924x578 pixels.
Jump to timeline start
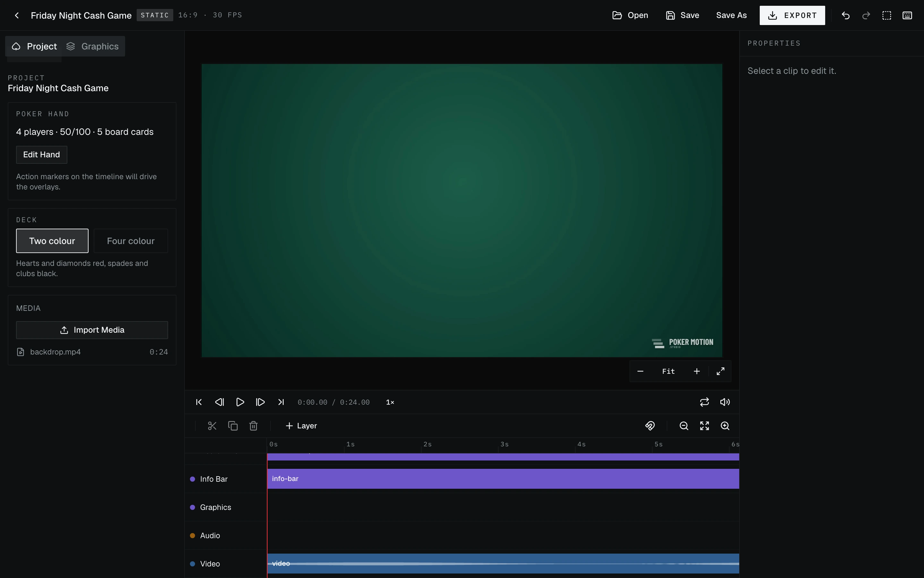coord(199,402)
